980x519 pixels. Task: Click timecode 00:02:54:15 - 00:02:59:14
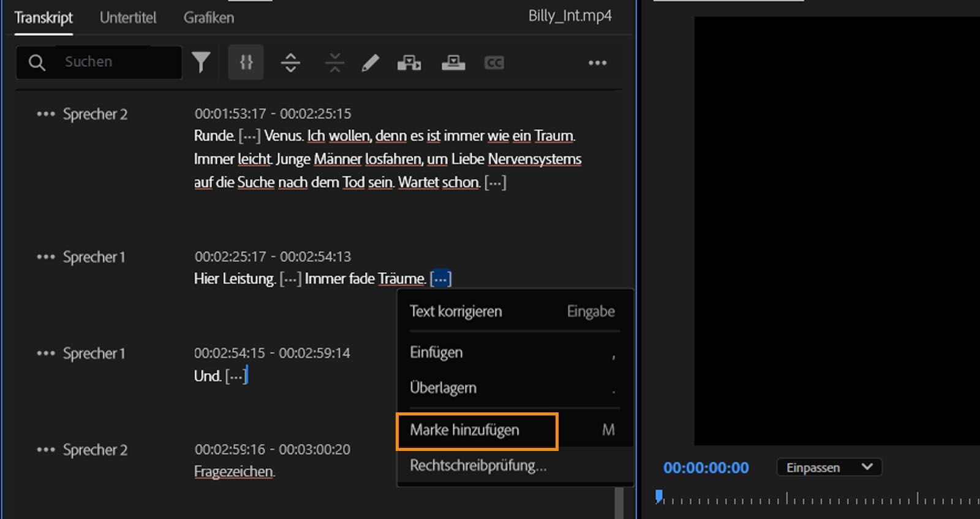(x=272, y=353)
